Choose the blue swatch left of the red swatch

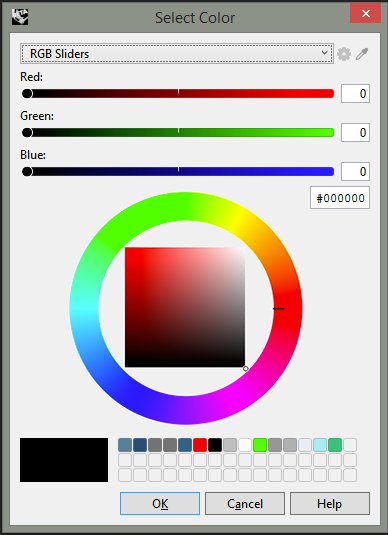pyautogui.click(x=185, y=445)
